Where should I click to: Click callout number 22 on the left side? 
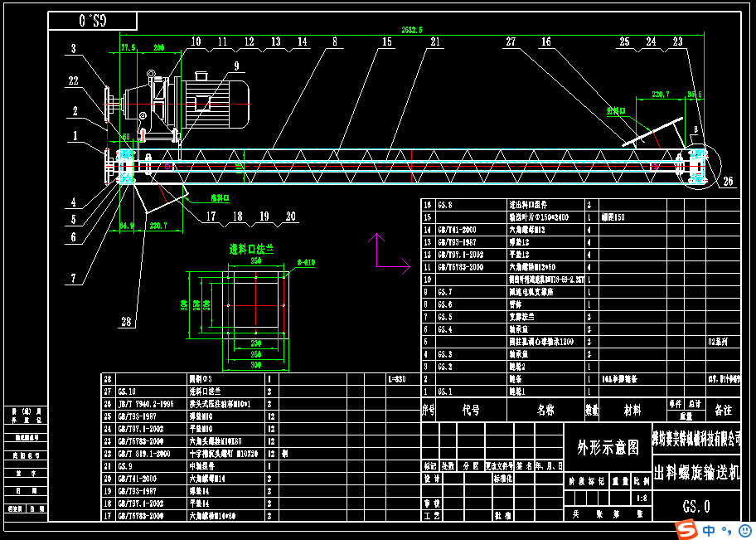(x=73, y=81)
